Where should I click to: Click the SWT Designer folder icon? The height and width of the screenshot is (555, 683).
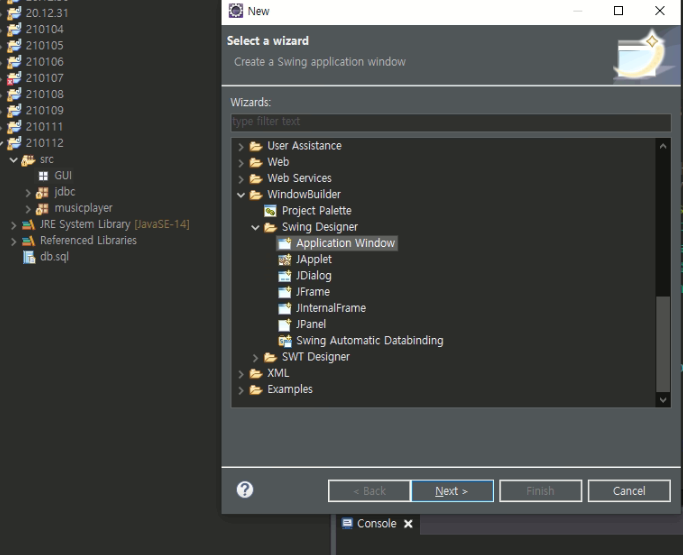(x=270, y=357)
